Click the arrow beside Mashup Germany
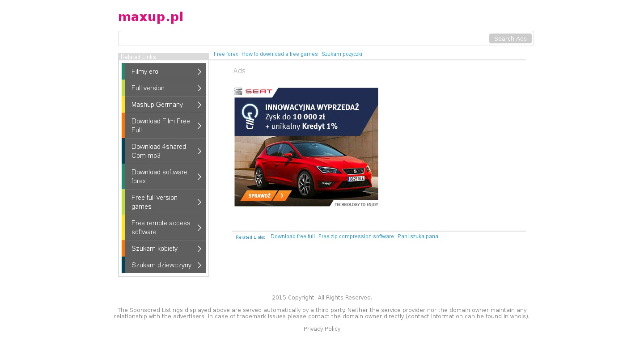644x350 pixels. pyautogui.click(x=199, y=105)
